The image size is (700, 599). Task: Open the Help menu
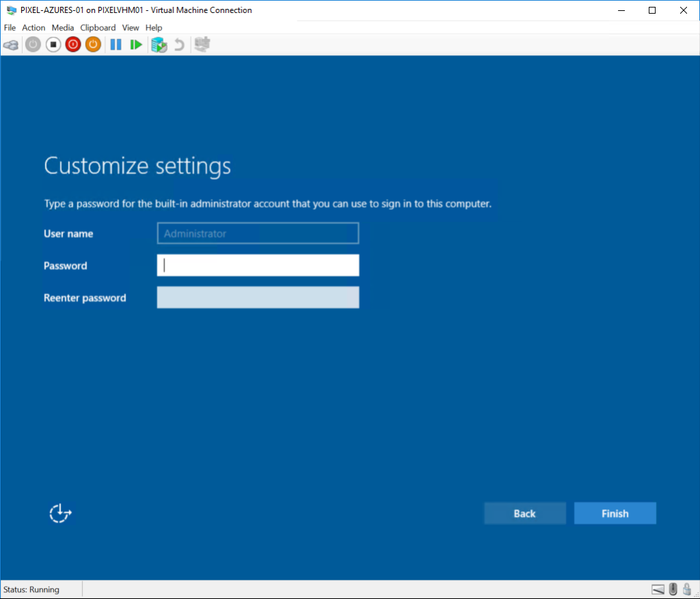coord(153,27)
